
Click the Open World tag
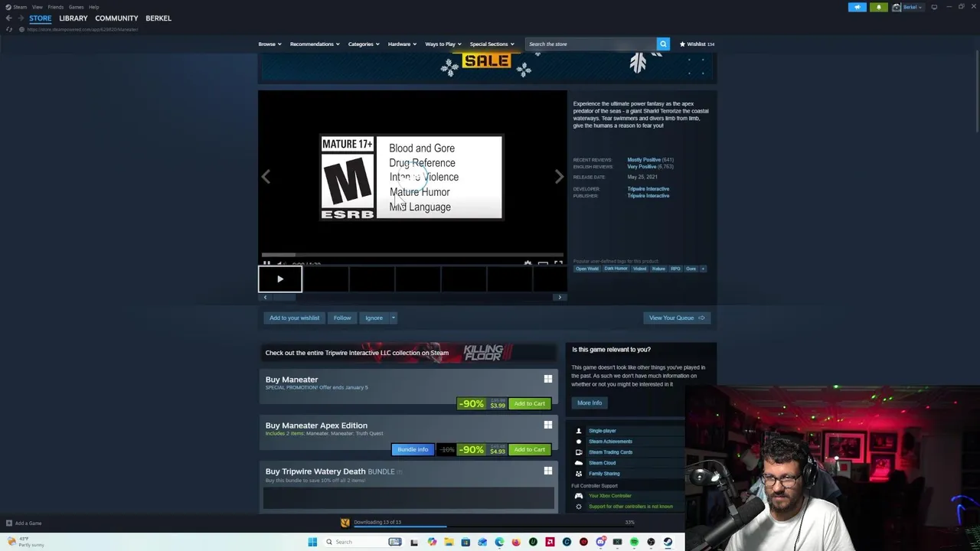587,269
